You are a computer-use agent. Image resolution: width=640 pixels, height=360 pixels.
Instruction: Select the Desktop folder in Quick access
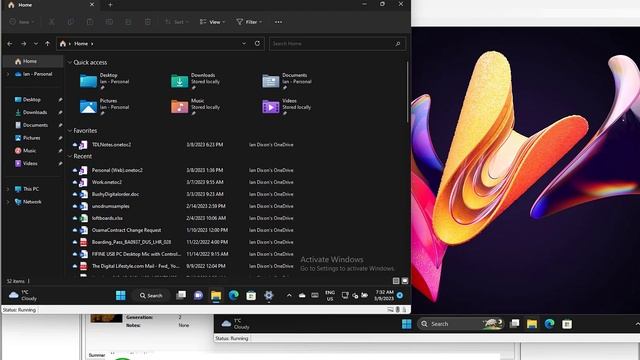pyautogui.click(x=105, y=82)
